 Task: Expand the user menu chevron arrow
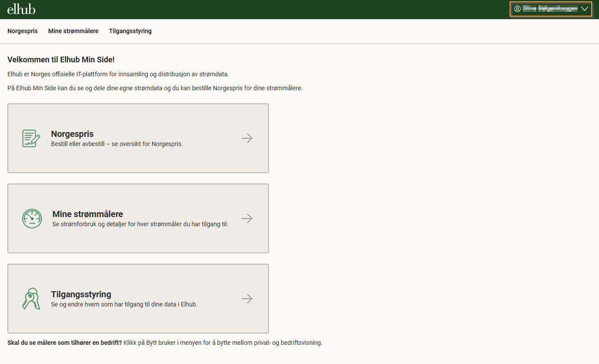tap(585, 9)
